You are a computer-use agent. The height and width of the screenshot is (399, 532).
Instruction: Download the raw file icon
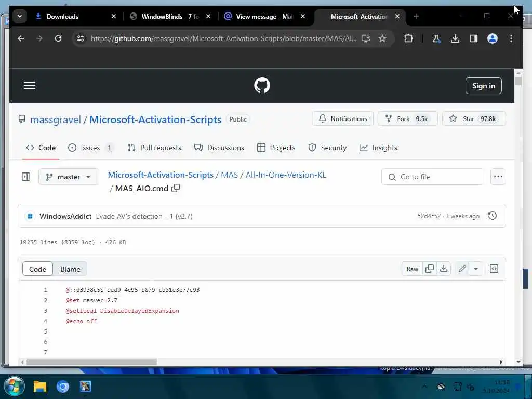tap(444, 269)
